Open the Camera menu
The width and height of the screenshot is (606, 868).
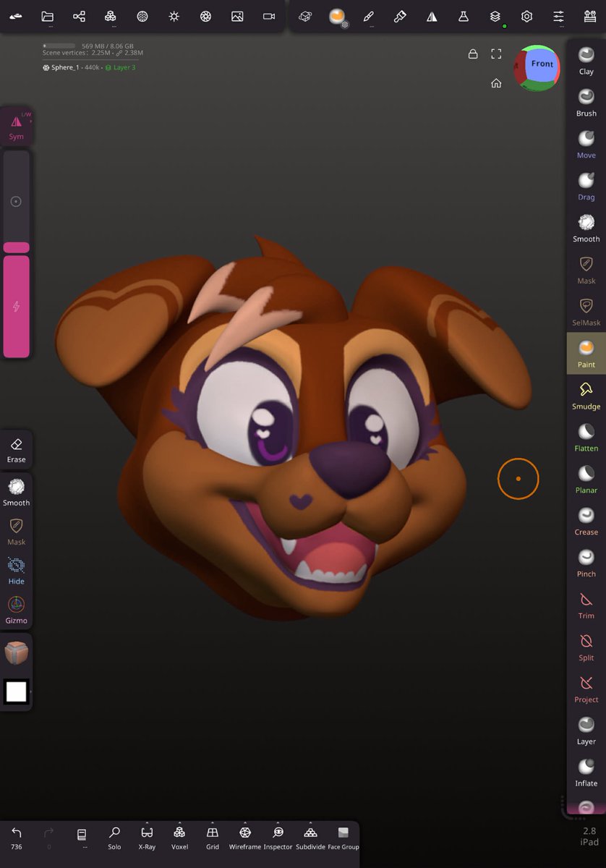(269, 16)
